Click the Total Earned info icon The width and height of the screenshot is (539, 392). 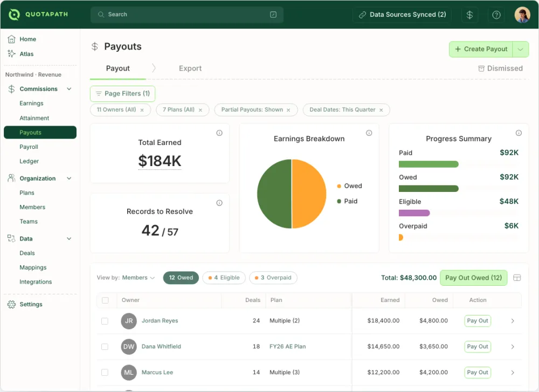(219, 133)
